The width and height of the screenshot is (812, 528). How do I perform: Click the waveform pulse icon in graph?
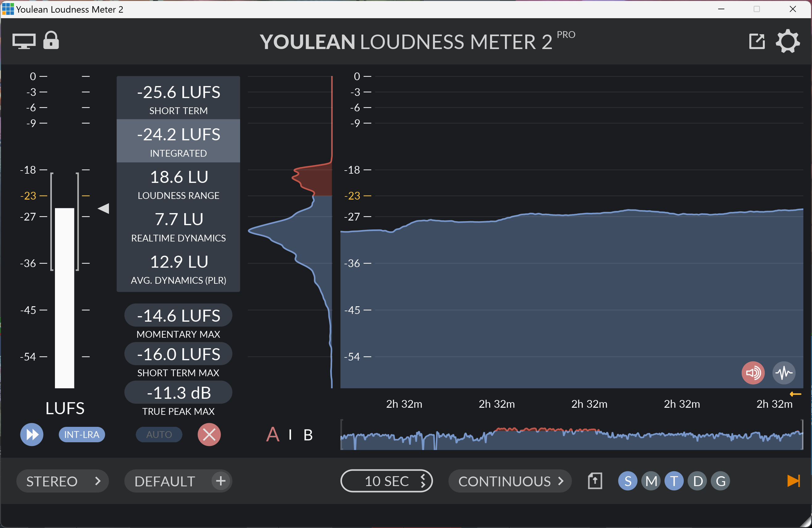click(784, 373)
